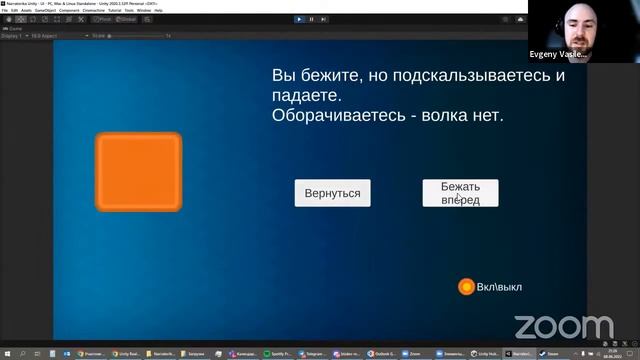Toggle the Global/Local handle rotation button

125,19
